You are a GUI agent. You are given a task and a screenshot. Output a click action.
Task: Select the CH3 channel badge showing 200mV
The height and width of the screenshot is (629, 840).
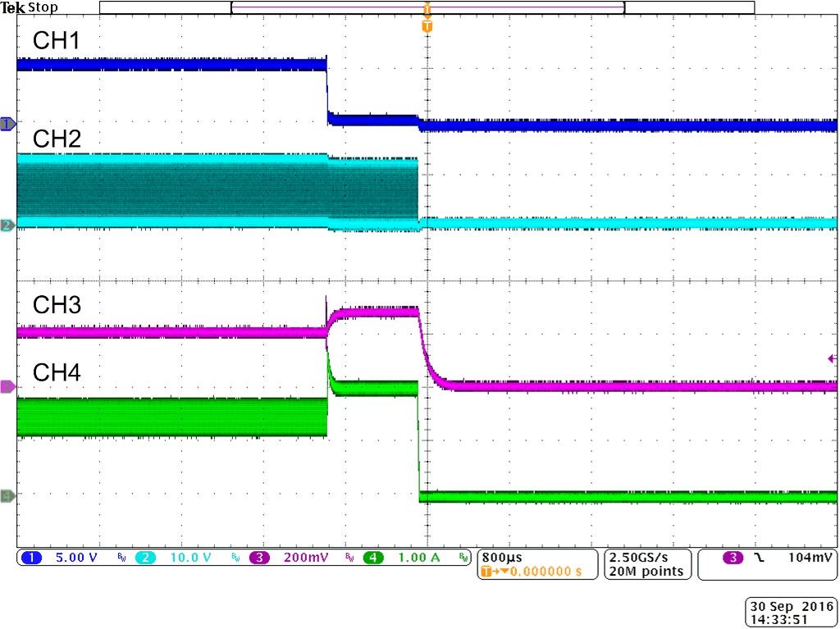(x=261, y=558)
